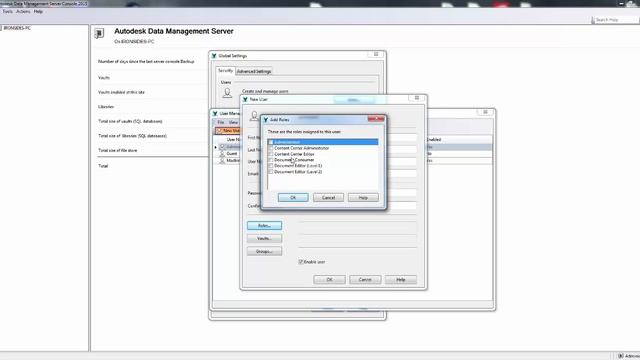Click the Guest user row icon
Image resolution: width=640 pixels, height=360 pixels.
click(222, 154)
